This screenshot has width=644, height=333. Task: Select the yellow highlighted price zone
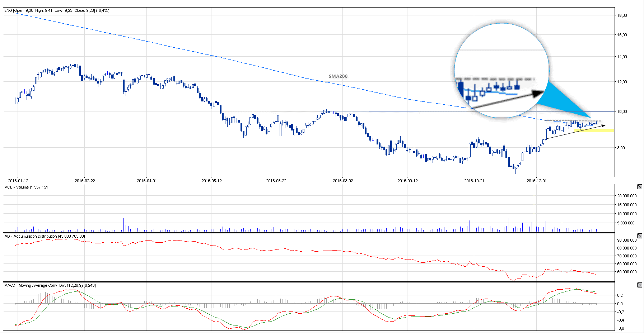click(x=594, y=131)
